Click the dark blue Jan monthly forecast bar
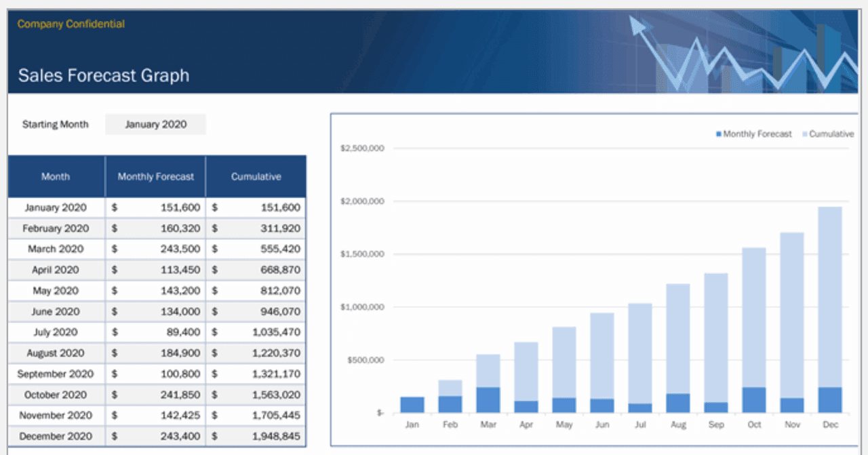This screenshot has width=868, height=455. click(x=412, y=405)
